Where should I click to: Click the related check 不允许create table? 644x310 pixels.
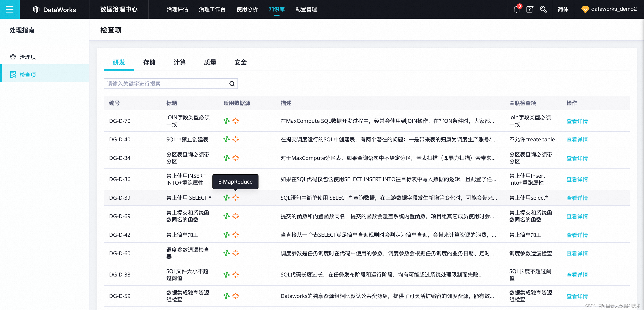[532, 139]
